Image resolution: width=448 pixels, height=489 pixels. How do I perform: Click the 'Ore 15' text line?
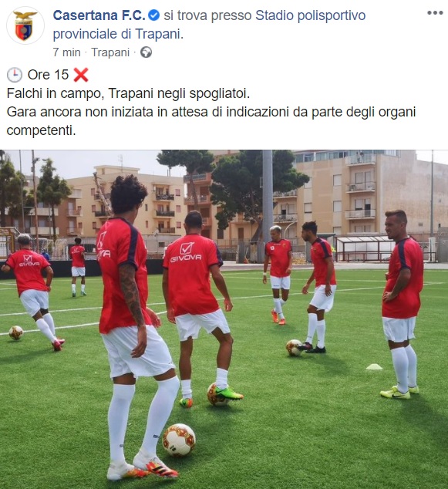pos(48,75)
